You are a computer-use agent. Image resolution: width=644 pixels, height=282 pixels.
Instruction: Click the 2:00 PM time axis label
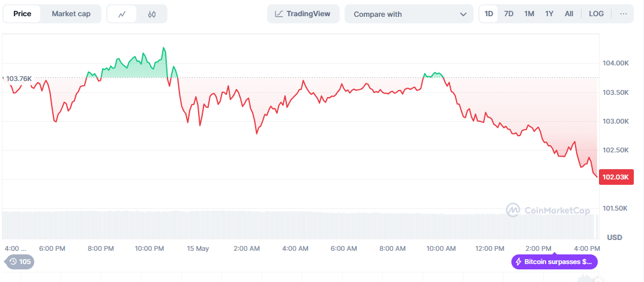pos(537,248)
